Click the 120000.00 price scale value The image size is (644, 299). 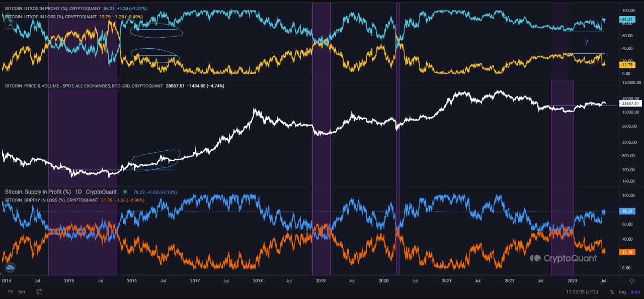pos(630,82)
